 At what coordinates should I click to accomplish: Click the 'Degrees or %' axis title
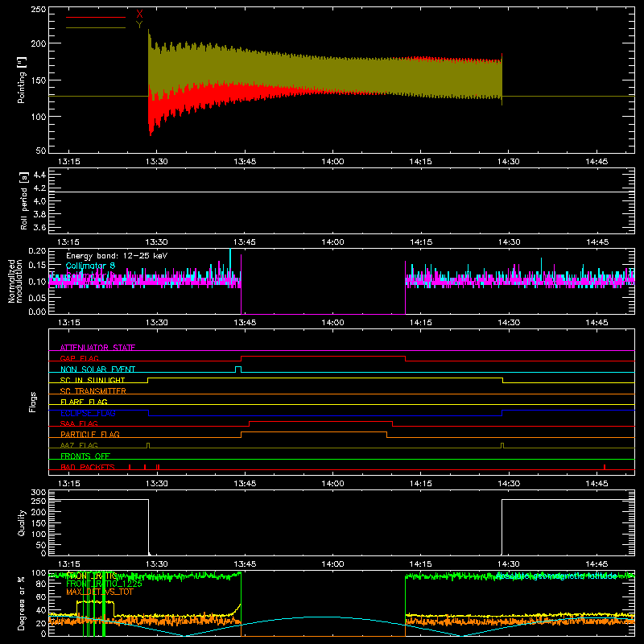pos(22,603)
